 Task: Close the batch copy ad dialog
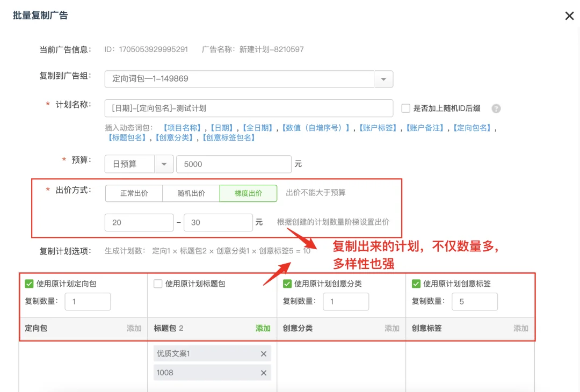point(569,16)
